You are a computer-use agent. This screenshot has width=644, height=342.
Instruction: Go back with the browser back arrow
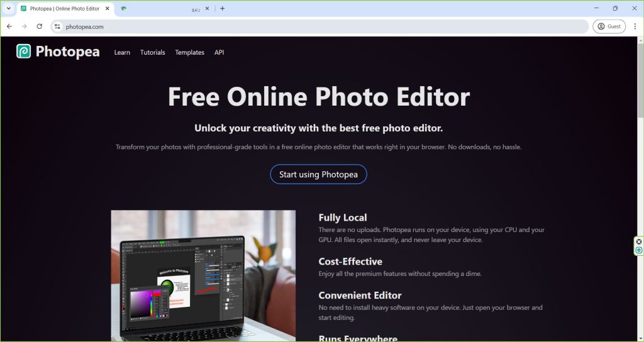[x=9, y=26]
